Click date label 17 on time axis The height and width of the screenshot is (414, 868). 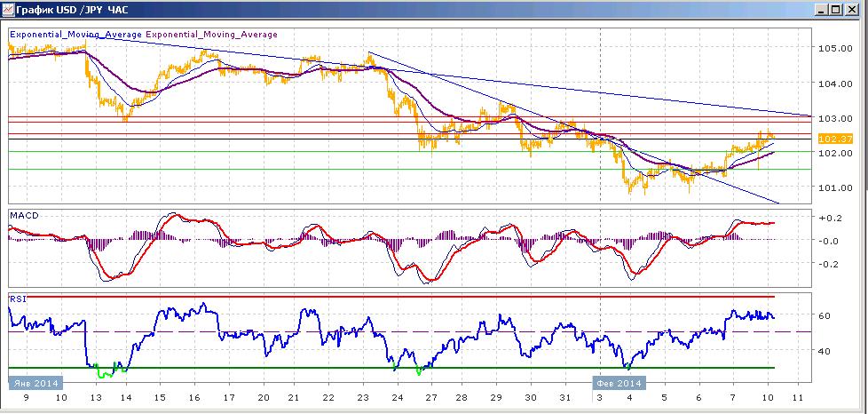tap(227, 398)
